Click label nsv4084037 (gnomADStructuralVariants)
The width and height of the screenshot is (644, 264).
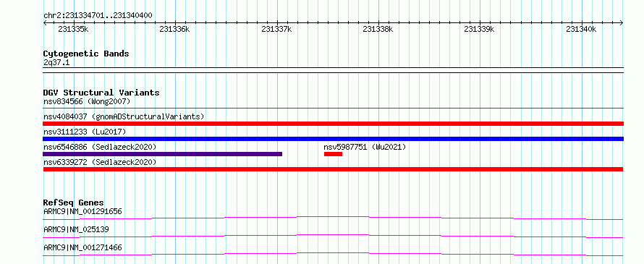[x=124, y=116]
